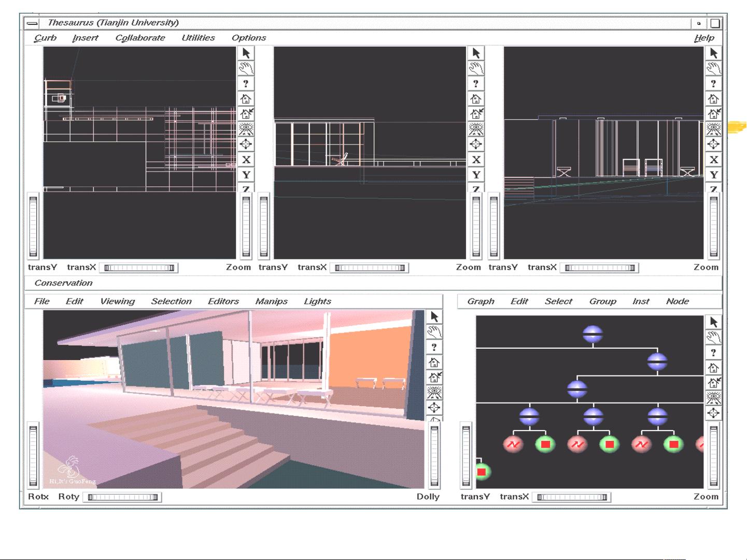The width and height of the screenshot is (747, 560).
Task: Expand the Graph menu
Action: coord(481,301)
